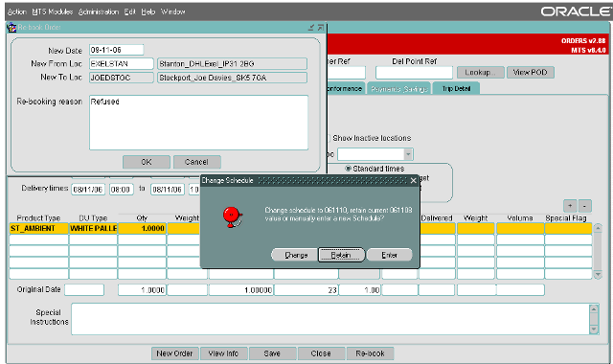Viewport: 613px width, 364px height.
Task: Click the New To Loc code field
Action: [122, 78]
